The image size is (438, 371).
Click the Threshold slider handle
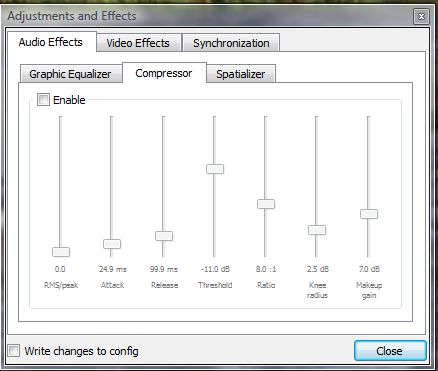point(215,169)
